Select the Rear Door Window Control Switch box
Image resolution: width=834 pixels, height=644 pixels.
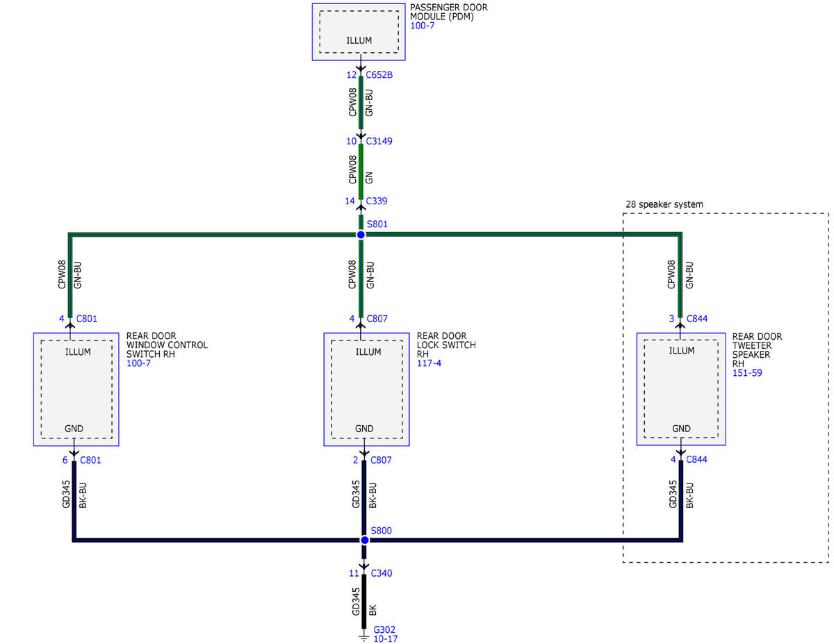76,389
